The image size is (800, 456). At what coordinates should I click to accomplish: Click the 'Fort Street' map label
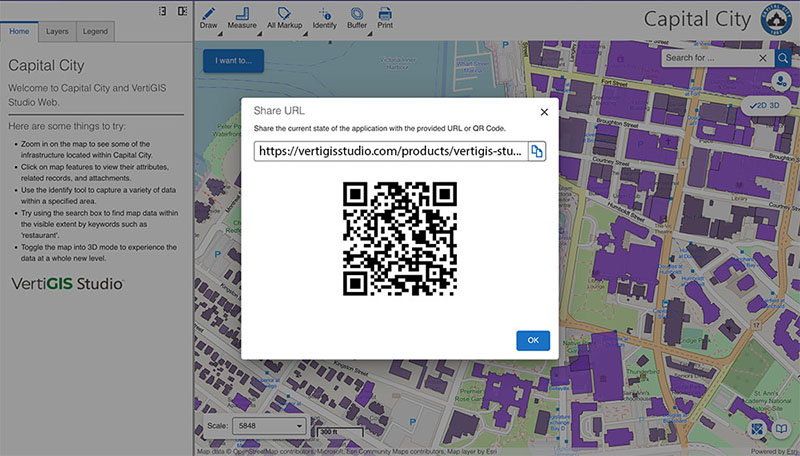pos(614,82)
